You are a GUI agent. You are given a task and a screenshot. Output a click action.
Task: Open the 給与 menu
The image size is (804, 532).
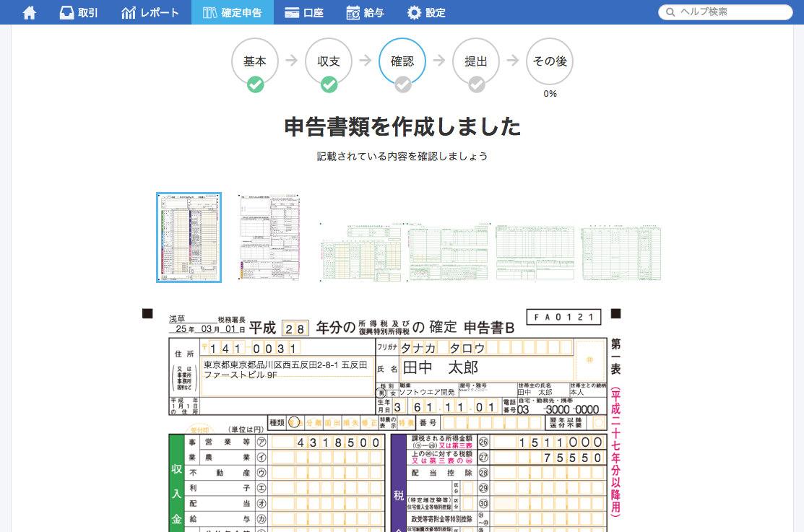pos(365,12)
